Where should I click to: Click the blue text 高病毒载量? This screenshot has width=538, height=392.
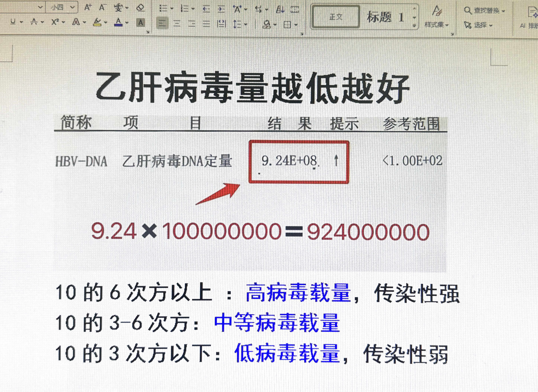[298, 293]
